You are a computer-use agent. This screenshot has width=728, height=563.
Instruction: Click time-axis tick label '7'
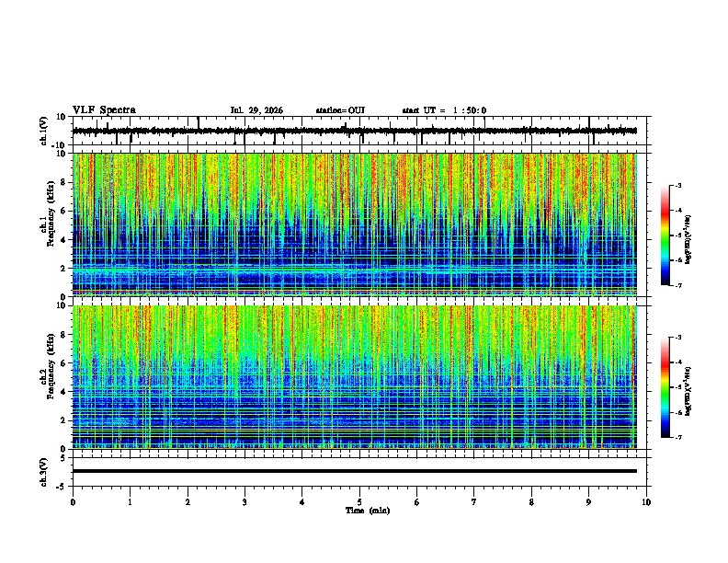point(474,502)
